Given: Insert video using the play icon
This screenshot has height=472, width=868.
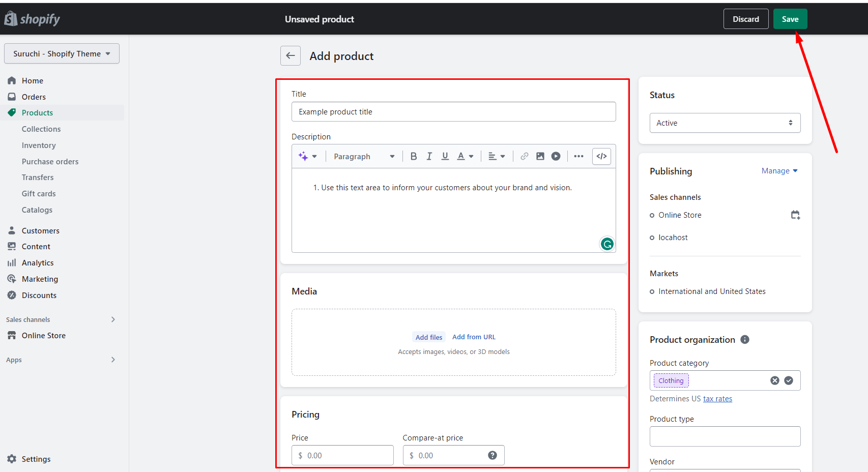Looking at the screenshot, I should pyautogui.click(x=556, y=157).
